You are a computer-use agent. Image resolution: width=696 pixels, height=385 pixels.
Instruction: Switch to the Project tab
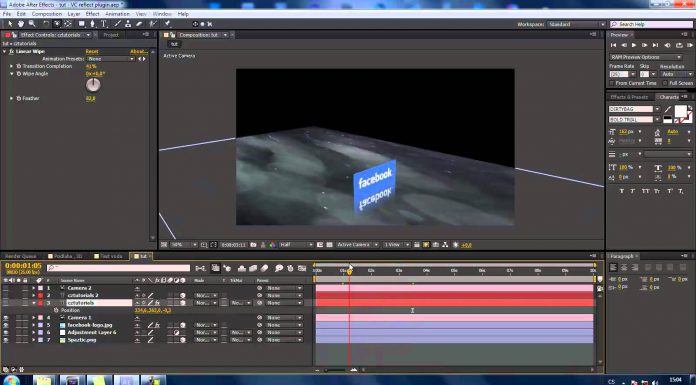[x=111, y=35]
